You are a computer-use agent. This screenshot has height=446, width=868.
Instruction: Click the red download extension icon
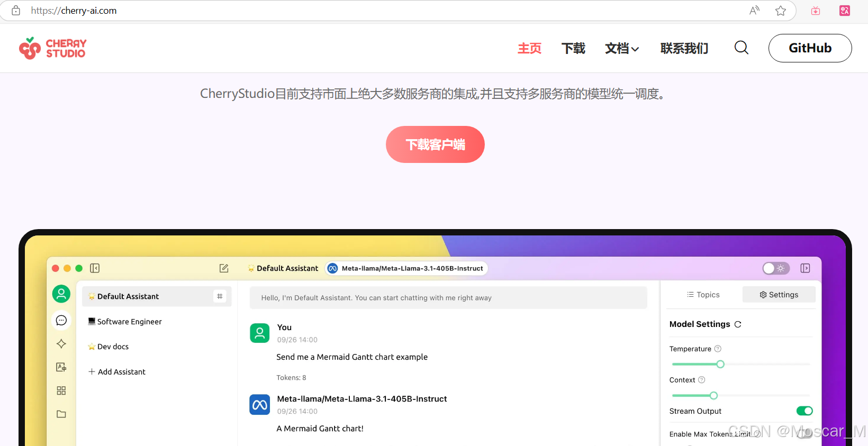pyautogui.click(x=816, y=11)
